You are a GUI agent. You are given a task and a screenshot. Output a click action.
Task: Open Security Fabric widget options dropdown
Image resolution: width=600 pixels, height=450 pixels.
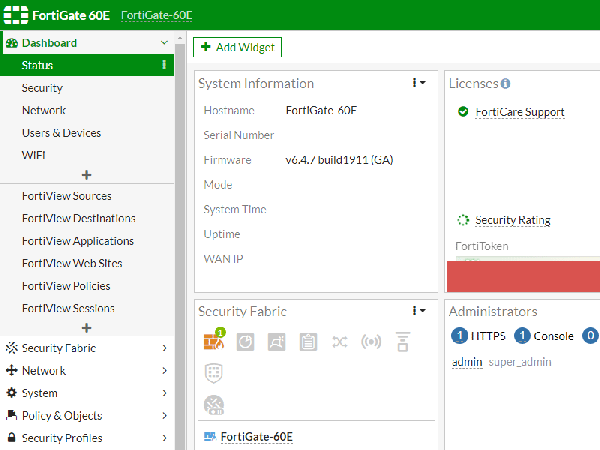click(419, 311)
